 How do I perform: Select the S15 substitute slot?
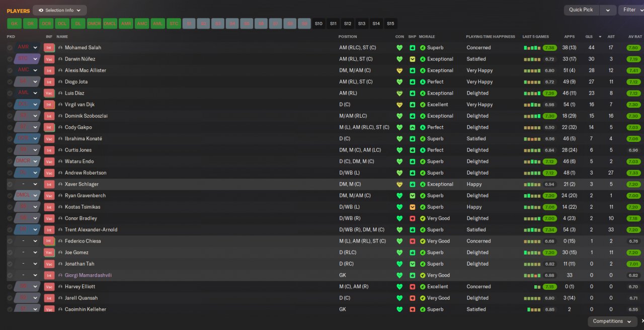[x=390, y=24]
